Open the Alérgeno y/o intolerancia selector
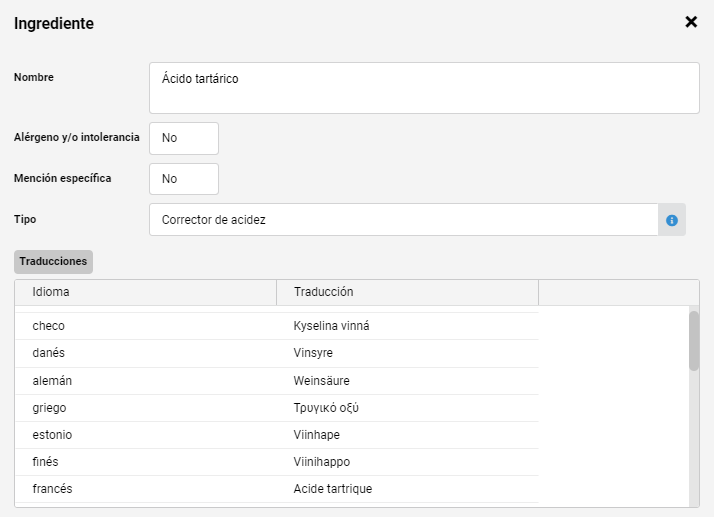 point(184,138)
